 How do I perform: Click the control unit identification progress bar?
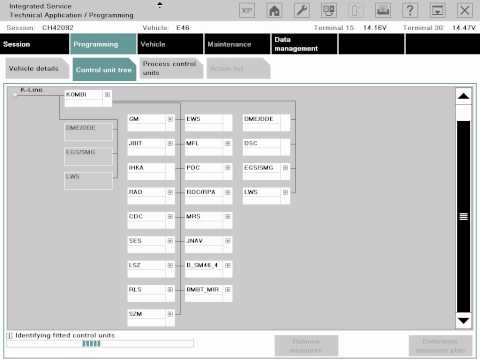100,343
